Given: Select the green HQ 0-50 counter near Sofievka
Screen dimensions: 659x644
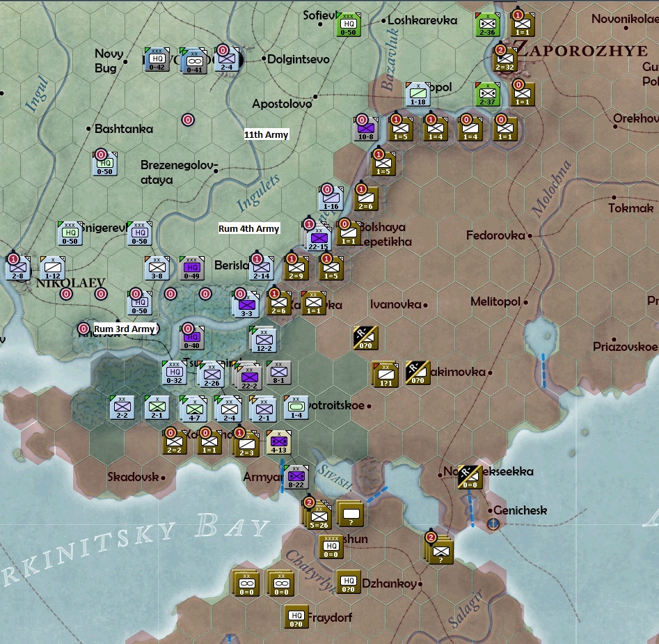Looking at the screenshot, I should 349,24.
